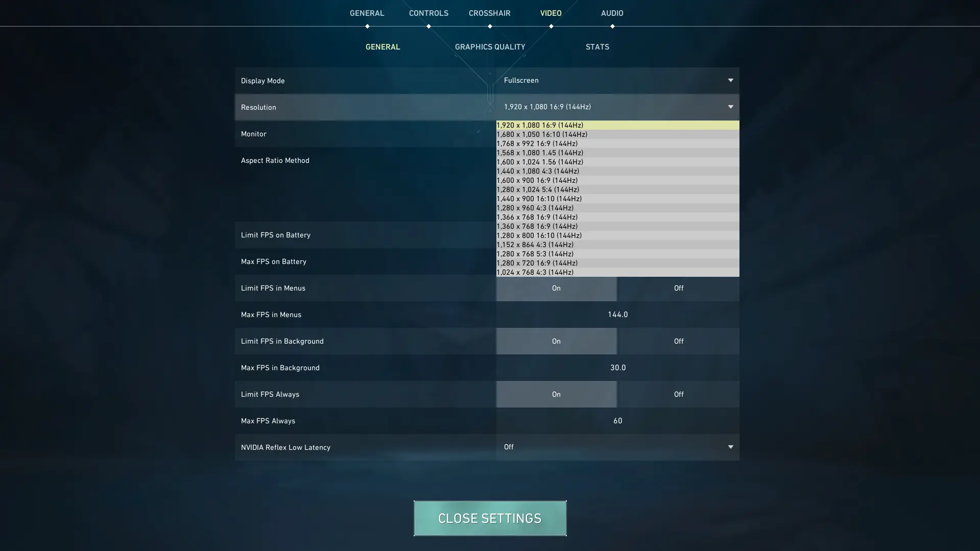
Task: Turn Limit FPS in Menus On
Action: [x=556, y=288]
